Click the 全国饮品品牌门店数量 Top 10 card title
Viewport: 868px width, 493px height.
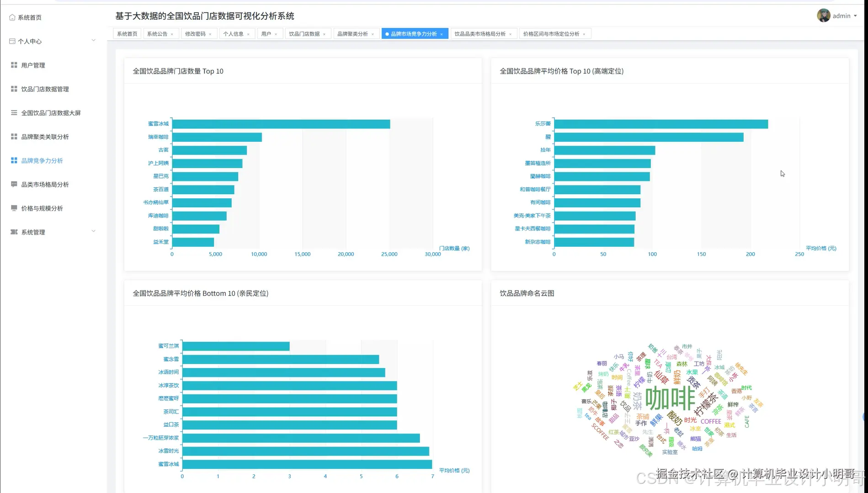[x=178, y=71]
